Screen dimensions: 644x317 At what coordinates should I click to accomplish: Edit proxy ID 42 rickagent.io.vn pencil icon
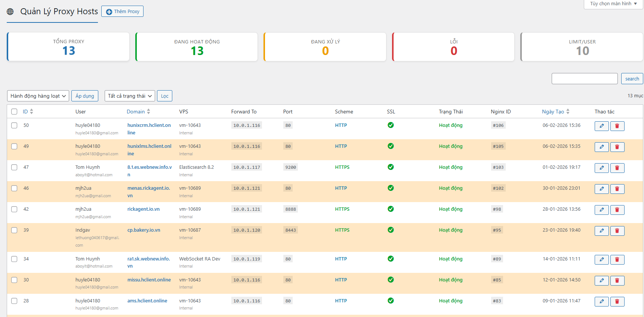pos(601,210)
